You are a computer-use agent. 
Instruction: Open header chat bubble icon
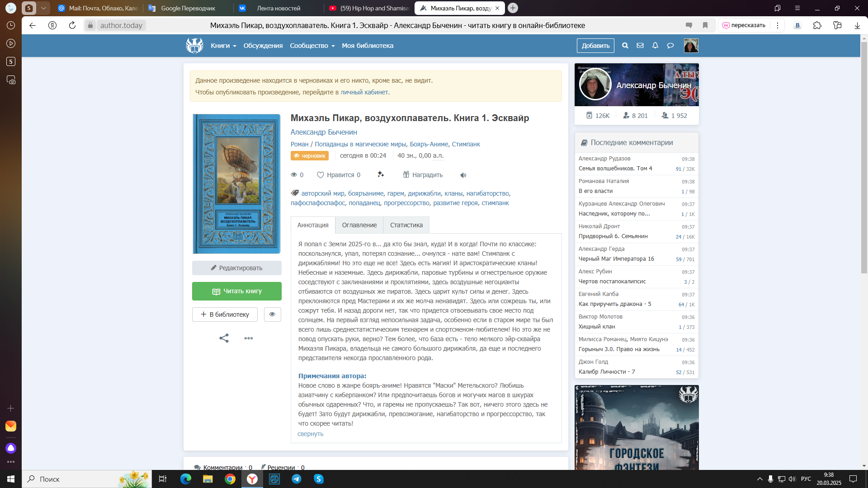[x=670, y=46]
